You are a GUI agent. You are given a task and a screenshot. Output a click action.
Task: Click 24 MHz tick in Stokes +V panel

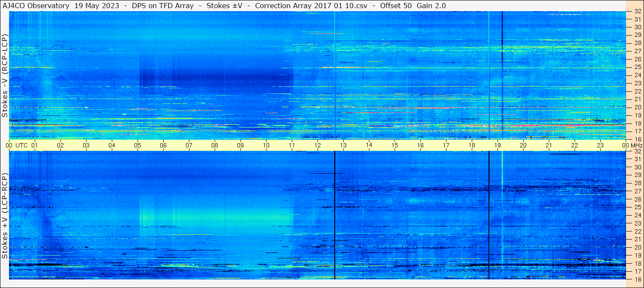click(637, 215)
